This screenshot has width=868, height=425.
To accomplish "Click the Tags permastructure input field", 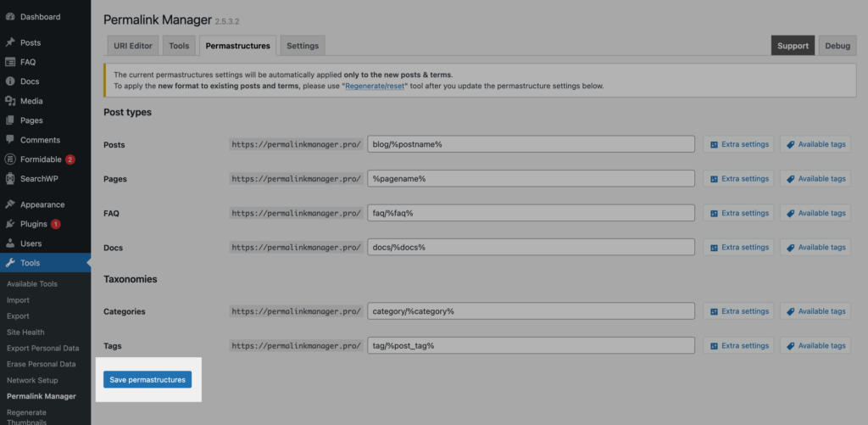I will tap(531, 346).
